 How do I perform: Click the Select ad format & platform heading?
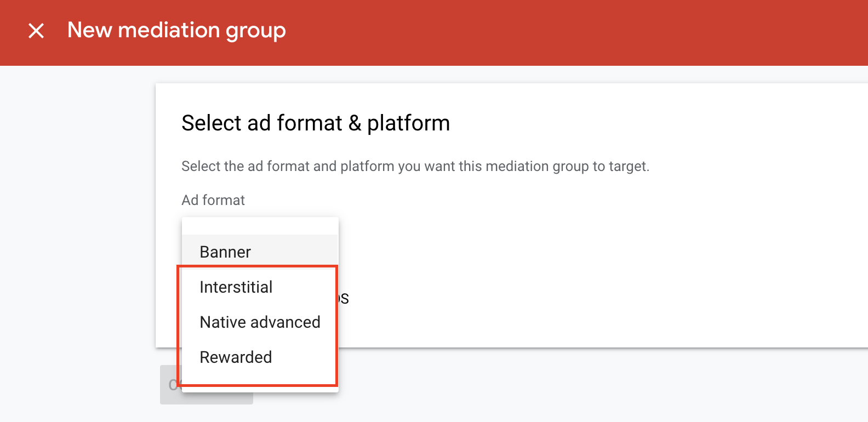click(x=316, y=123)
